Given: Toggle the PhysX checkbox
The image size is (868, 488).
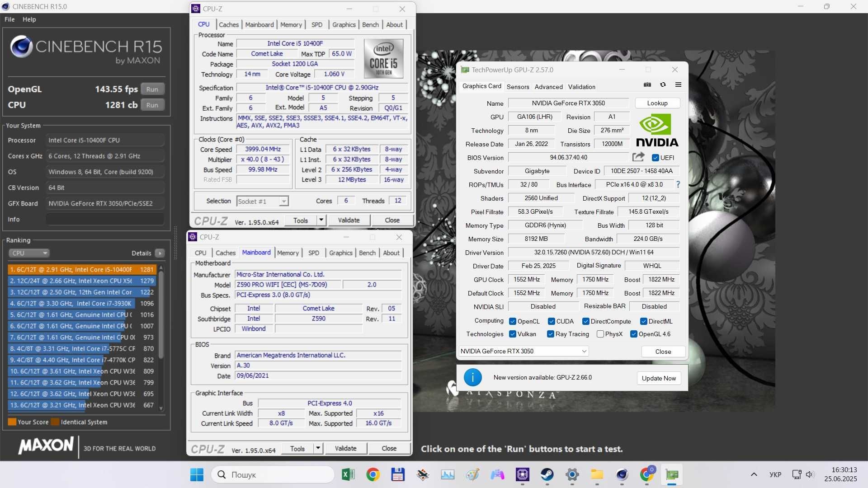Looking at the screenshot, I should click(x=600, y=334).
